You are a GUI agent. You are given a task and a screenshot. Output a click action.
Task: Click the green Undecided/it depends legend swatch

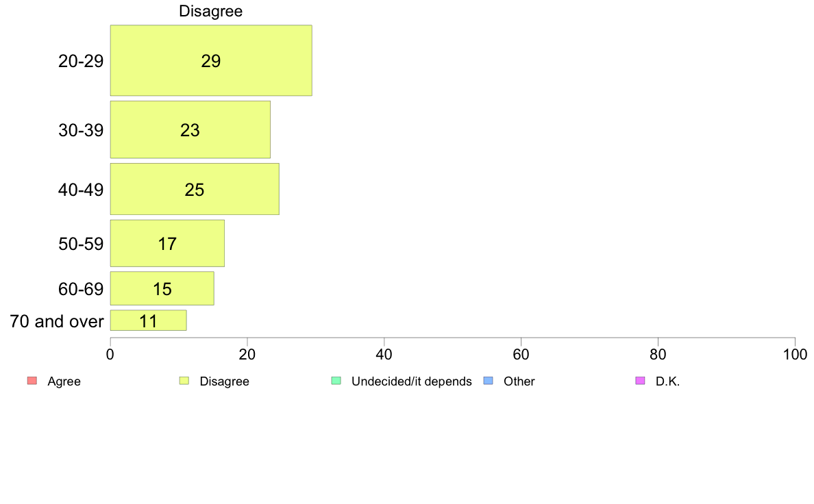336,381
